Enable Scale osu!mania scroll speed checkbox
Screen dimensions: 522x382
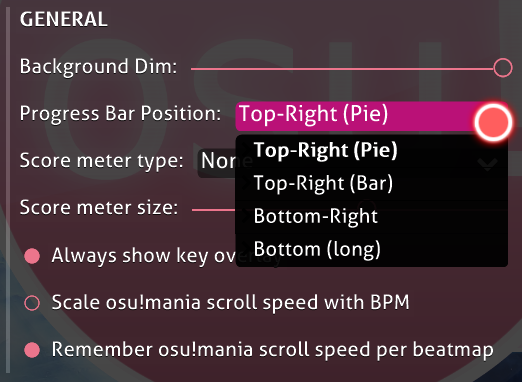[32, 303]
